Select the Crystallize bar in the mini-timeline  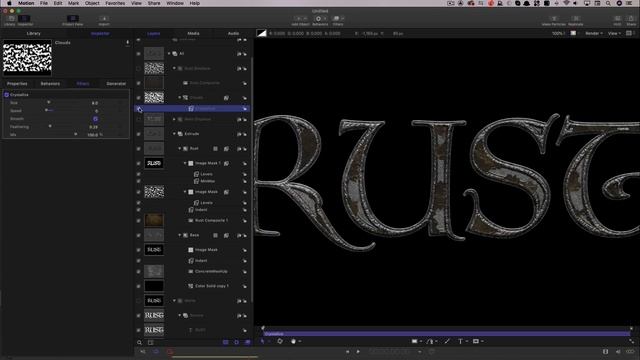[x=447, y=334]
